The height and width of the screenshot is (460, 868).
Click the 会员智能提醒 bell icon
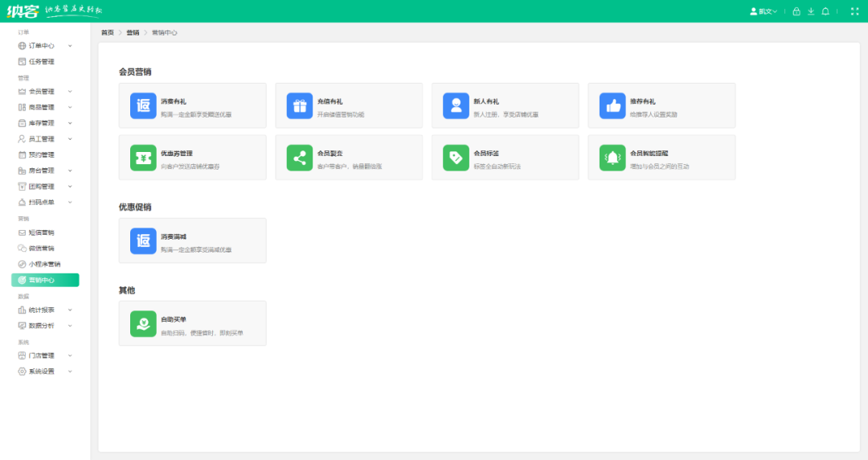click(x=612, y=158)
